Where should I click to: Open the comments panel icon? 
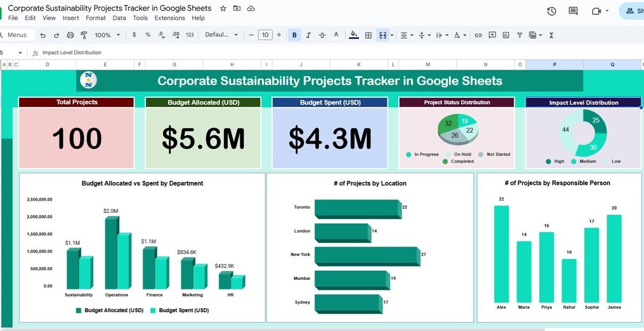[x=573, y=11]
